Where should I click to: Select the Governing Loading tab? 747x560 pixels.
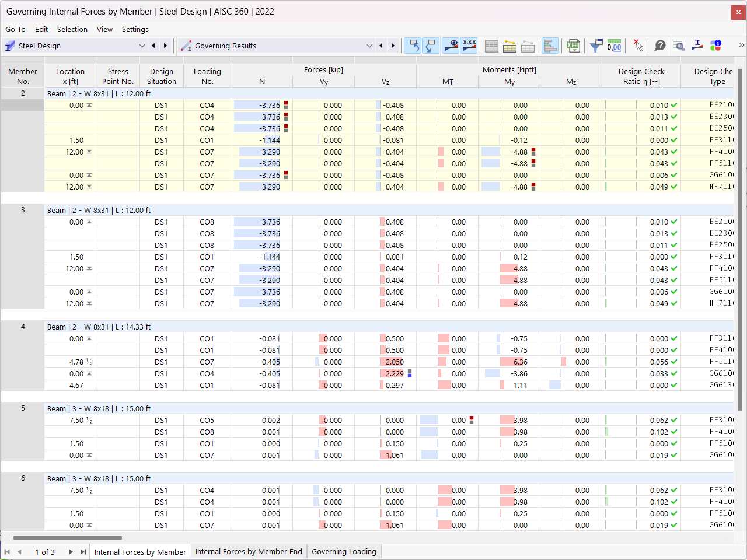(x=344, y=551)
